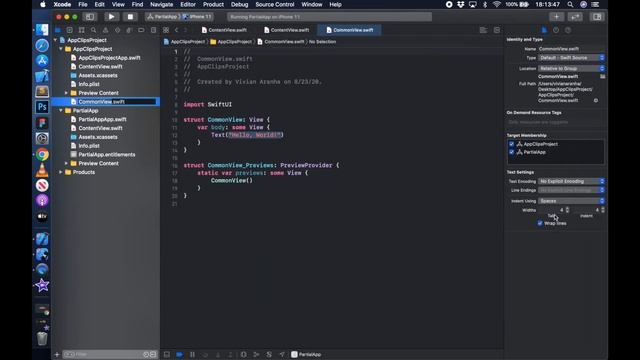This screenshot has height=360, width=640.
Task: Toggle AppClipsProject target membership checkbox
Action: 511,144
